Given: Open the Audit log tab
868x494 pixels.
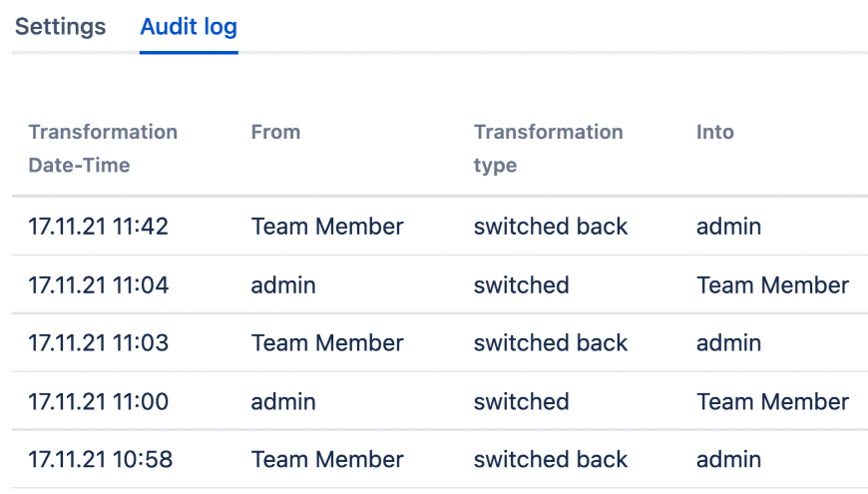Looking at the screenshot, I should tap(189, 26).
